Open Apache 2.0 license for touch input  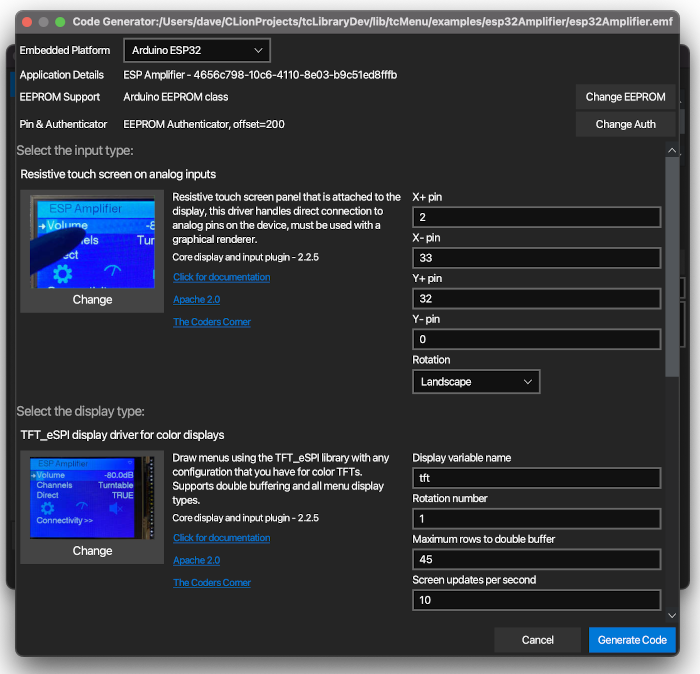click(197, 299)
